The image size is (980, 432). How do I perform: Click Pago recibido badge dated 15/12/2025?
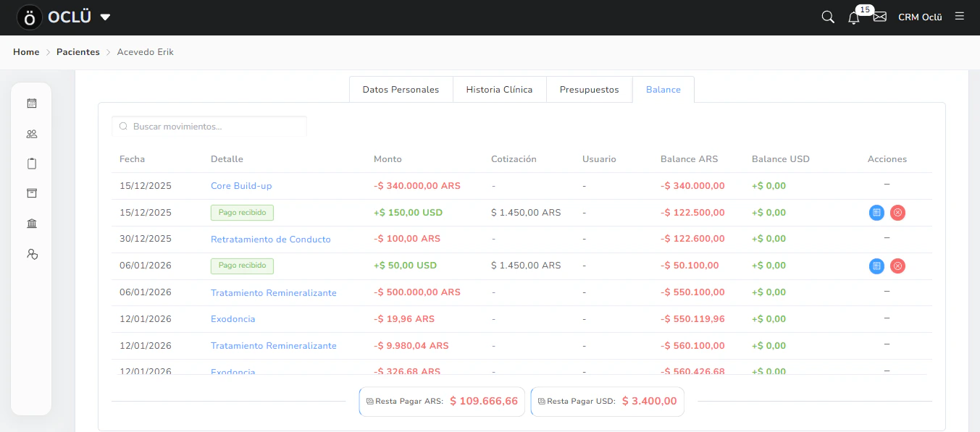(242, 213)
